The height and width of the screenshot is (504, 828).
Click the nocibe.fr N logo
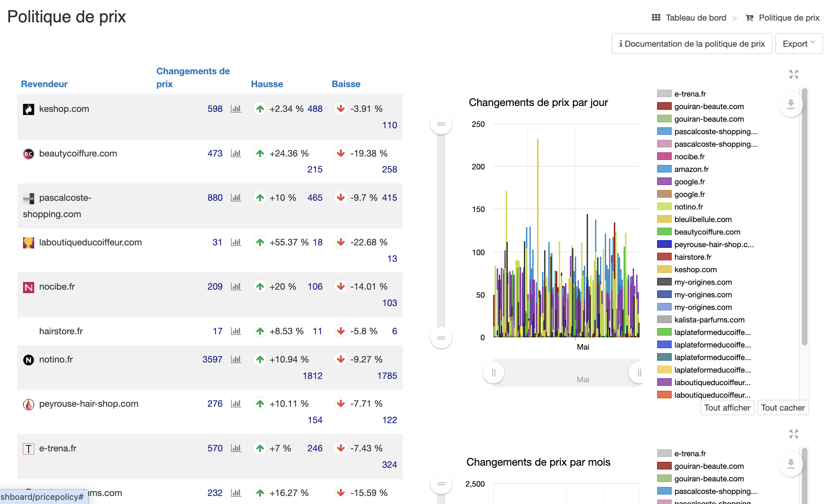pos(29,287)
